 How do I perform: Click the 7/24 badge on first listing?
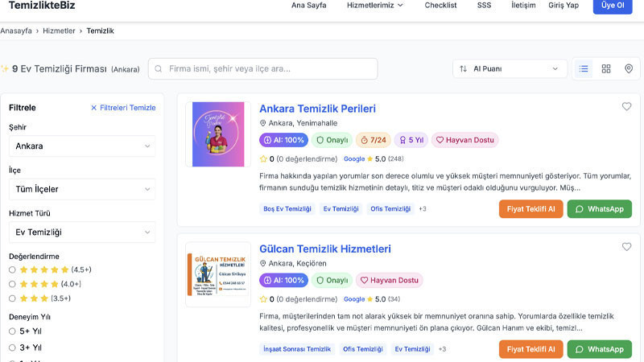[x=373, y=140]
